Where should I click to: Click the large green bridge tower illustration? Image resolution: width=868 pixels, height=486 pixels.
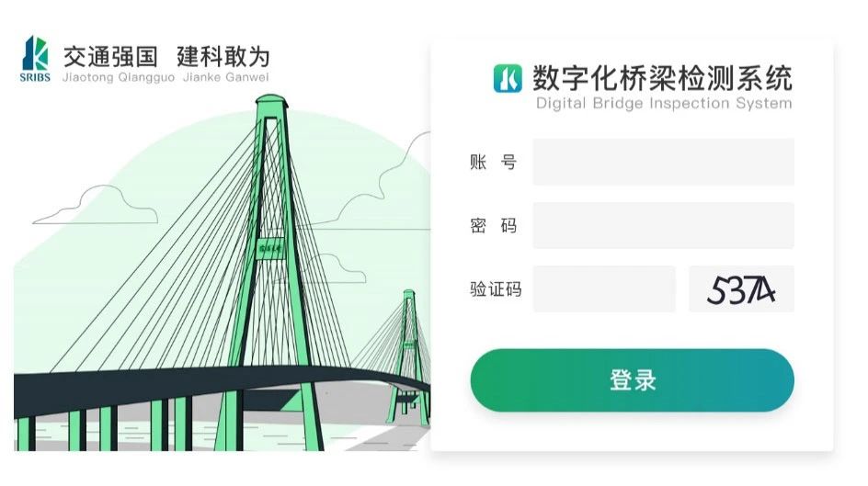coord(270,271)
